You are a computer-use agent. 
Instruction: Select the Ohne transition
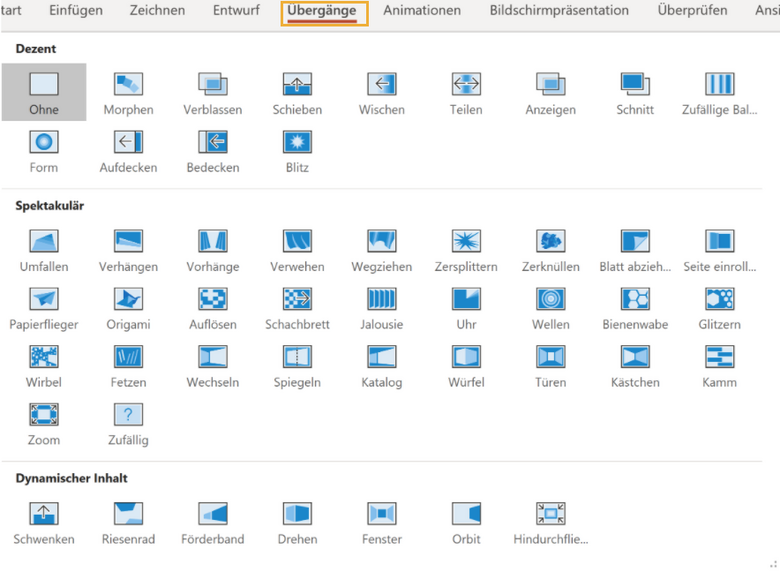[44, 92]
